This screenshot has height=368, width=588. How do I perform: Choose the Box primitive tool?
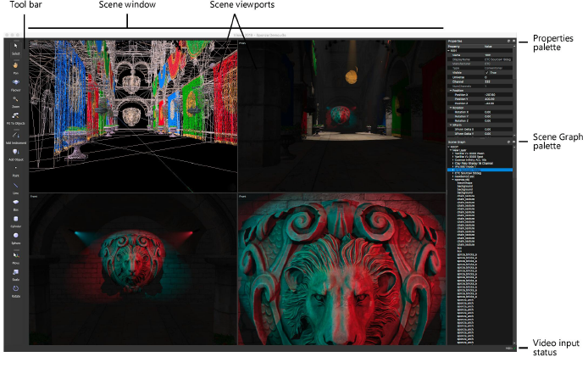tap(16, 204)
